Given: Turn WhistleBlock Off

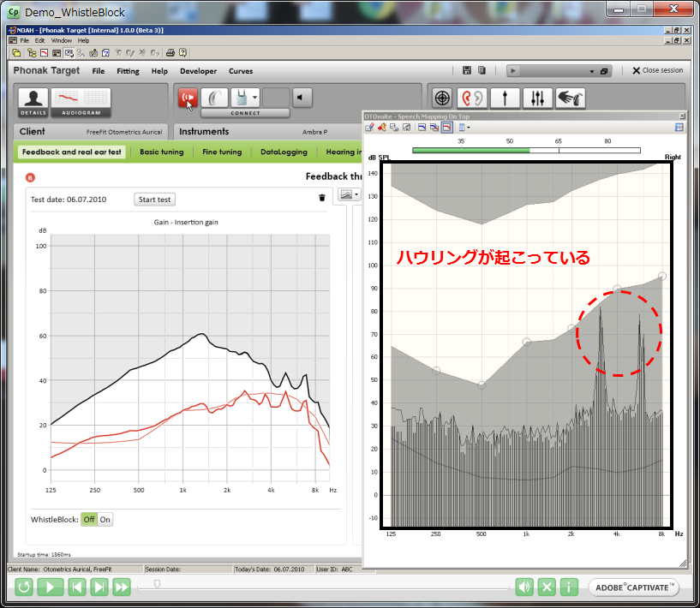Looking at the screenshot, I should coord(89,519).
